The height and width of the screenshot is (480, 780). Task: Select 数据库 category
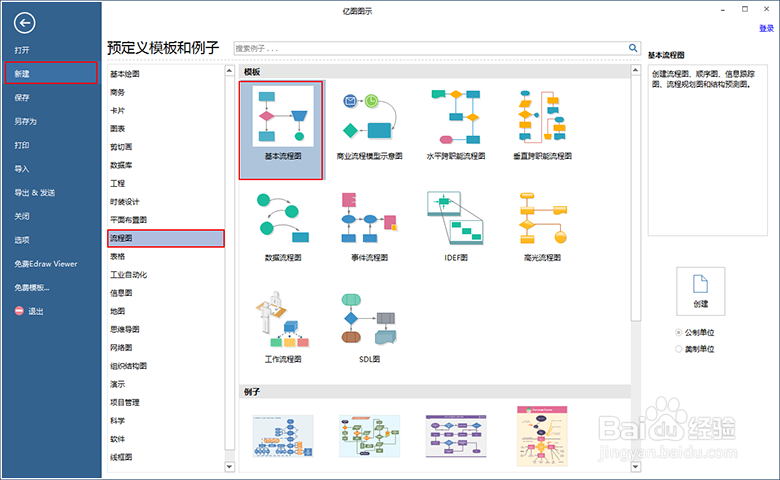121,165
